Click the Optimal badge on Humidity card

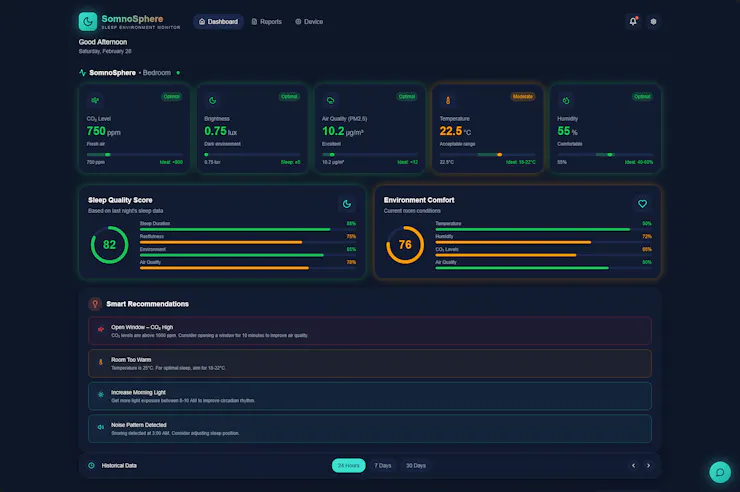pyautogui.click(x=642, y=96)
